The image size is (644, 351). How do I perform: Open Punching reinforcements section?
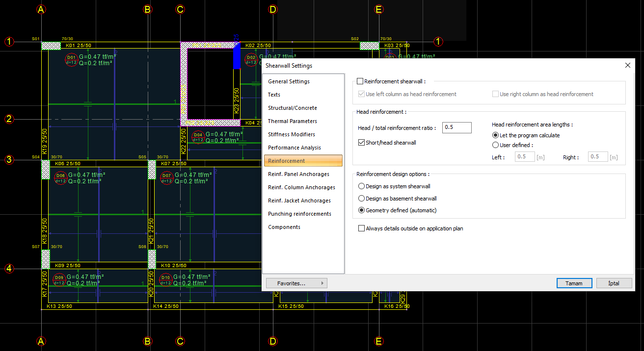click(299, 214)
